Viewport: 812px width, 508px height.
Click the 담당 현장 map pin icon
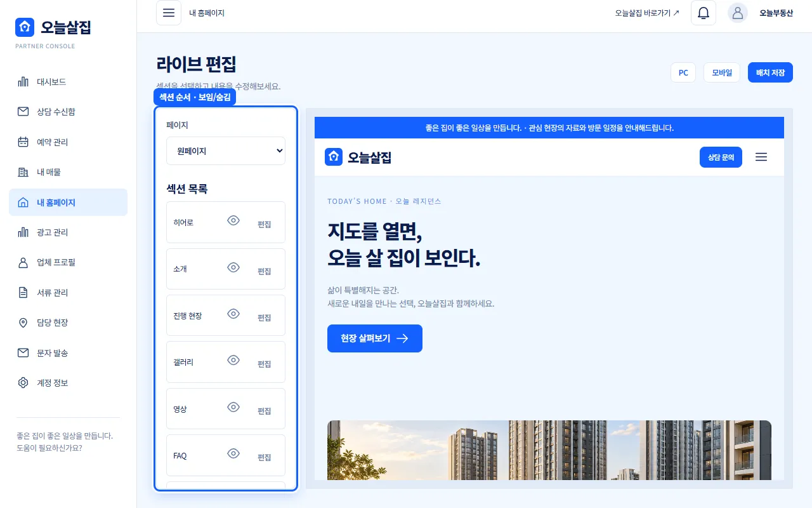(x=23, y=323)
